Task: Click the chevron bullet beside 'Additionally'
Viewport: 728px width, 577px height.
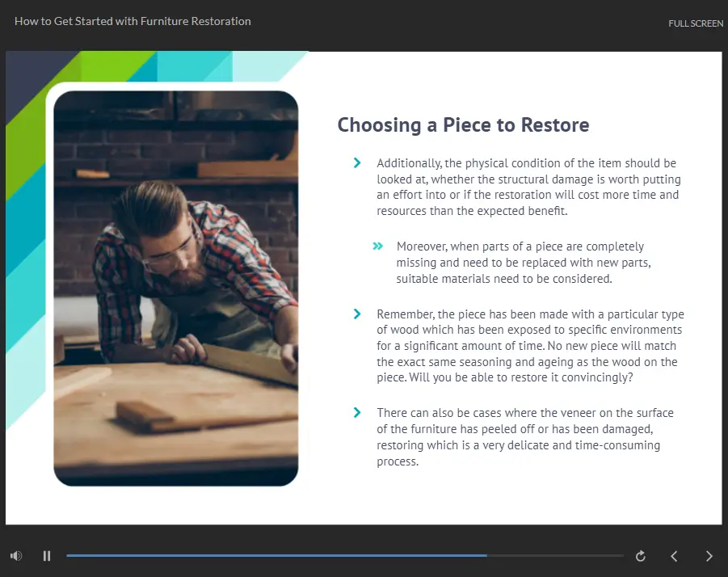Action: coord(357,163)
